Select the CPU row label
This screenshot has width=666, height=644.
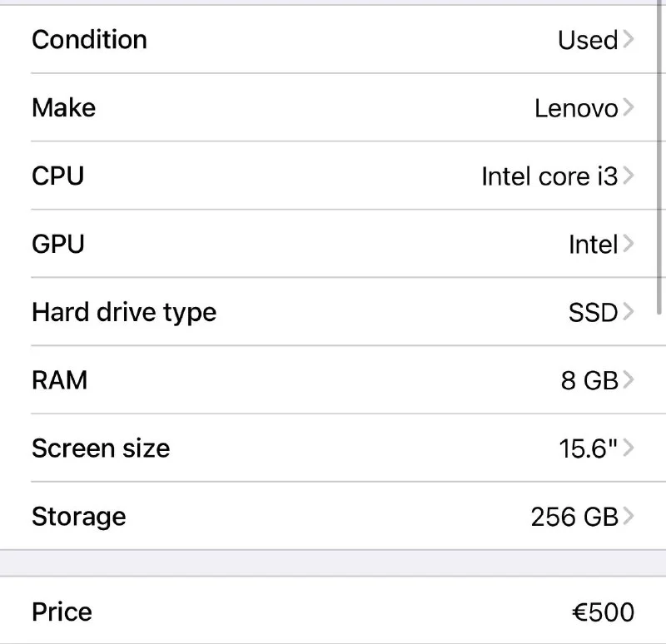pos(57,176)
